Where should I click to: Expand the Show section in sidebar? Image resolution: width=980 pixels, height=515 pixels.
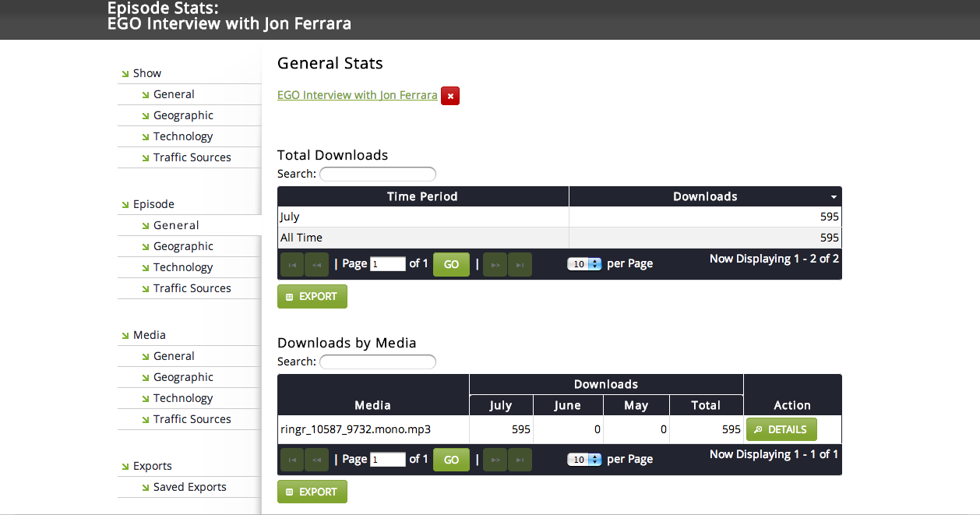pyautogui.click(x=146, y=73)
